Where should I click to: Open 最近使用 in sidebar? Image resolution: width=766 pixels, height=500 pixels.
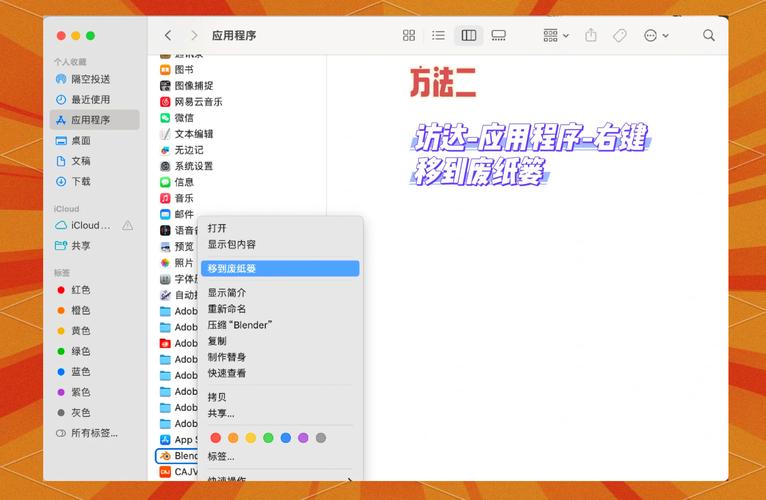click(x=94, y=100)
